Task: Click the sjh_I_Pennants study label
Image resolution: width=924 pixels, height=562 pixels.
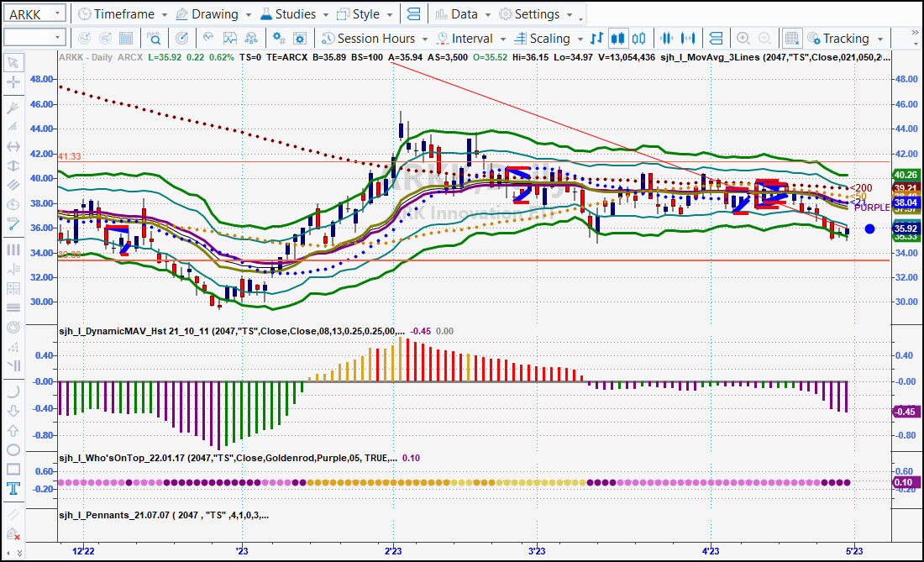Action: click(164, 515)
